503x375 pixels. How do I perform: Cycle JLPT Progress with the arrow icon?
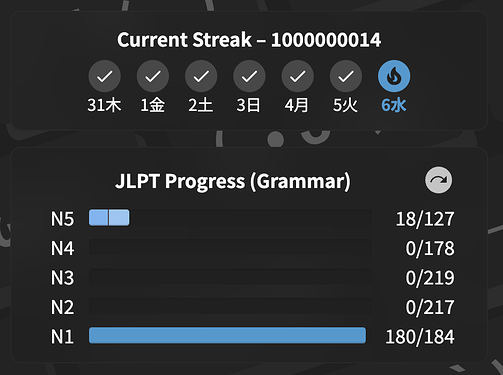pos(439,180)
